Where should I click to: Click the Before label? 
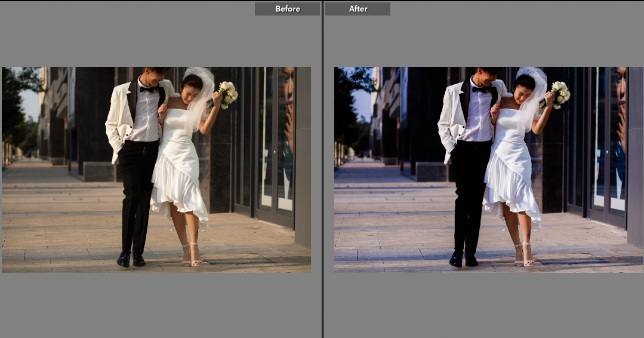(x=287, y=9)
